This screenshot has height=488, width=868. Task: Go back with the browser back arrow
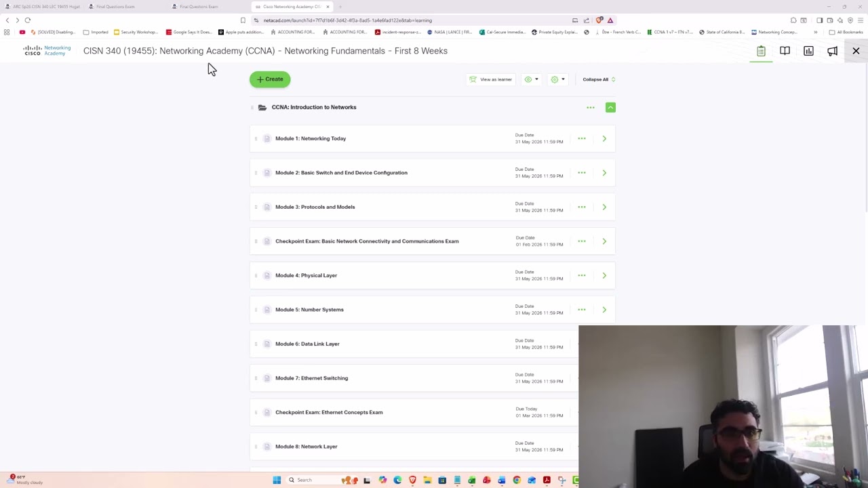(x=7, y=20)
